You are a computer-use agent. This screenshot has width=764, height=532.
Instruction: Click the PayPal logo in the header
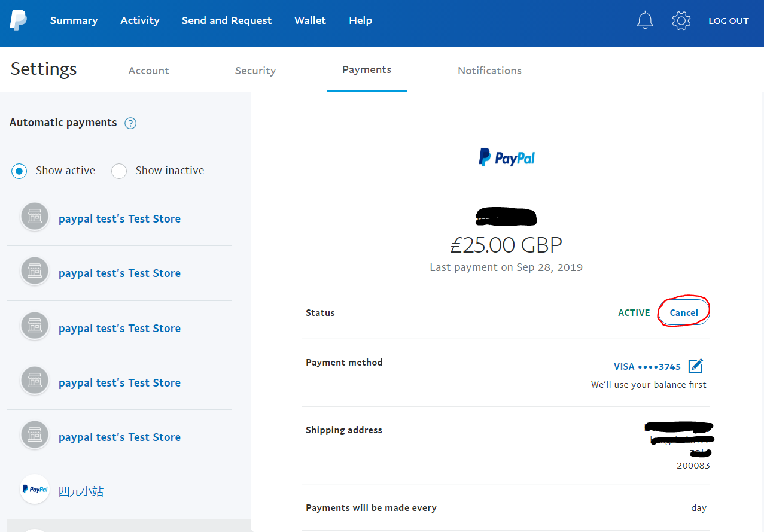pos(18,20)
